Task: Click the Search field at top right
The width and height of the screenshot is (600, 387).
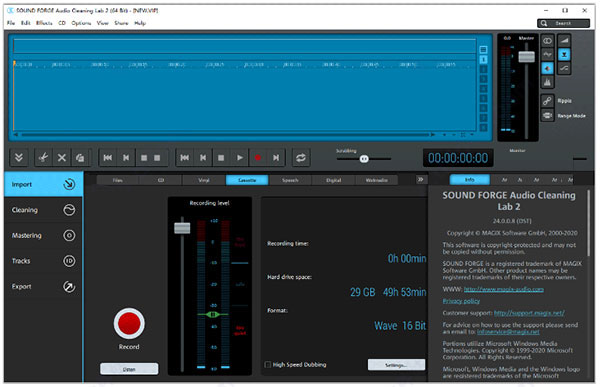Action: click(x=563, y=23)
